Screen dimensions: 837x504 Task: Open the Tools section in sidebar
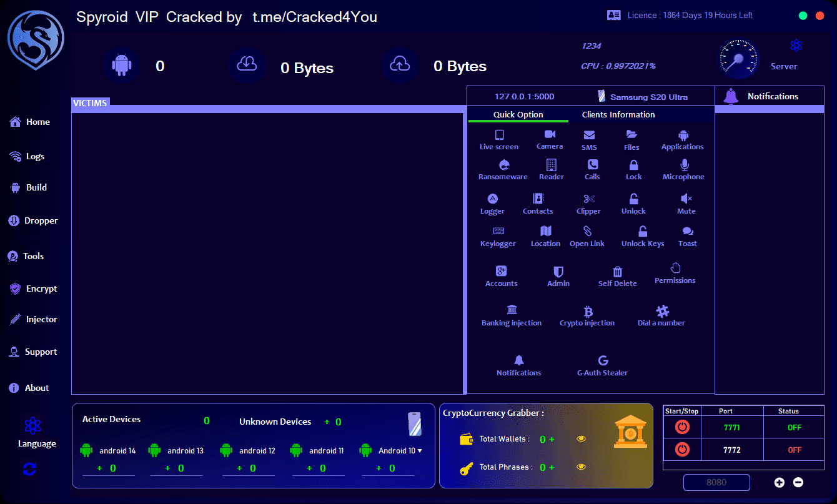(x=26, y=256)
